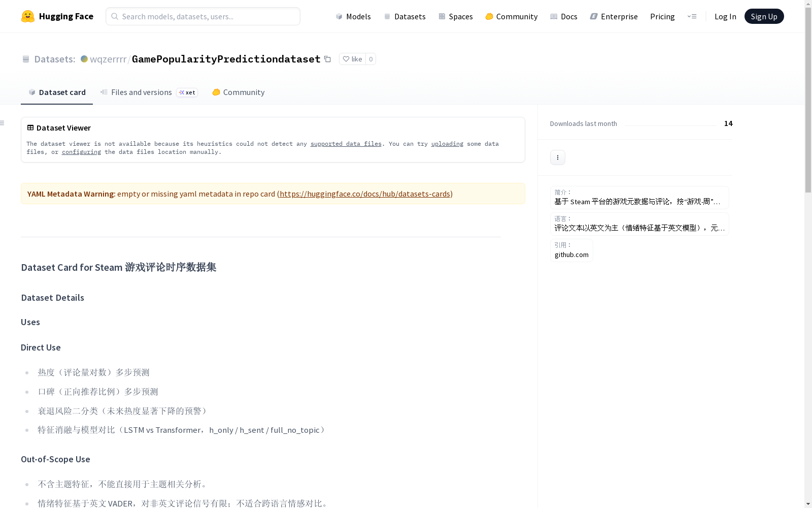The height and width of the screenshot is (508, 812).
Task: Click the wqzerrrr avatar icon
Action: click(x=84, y=59)
